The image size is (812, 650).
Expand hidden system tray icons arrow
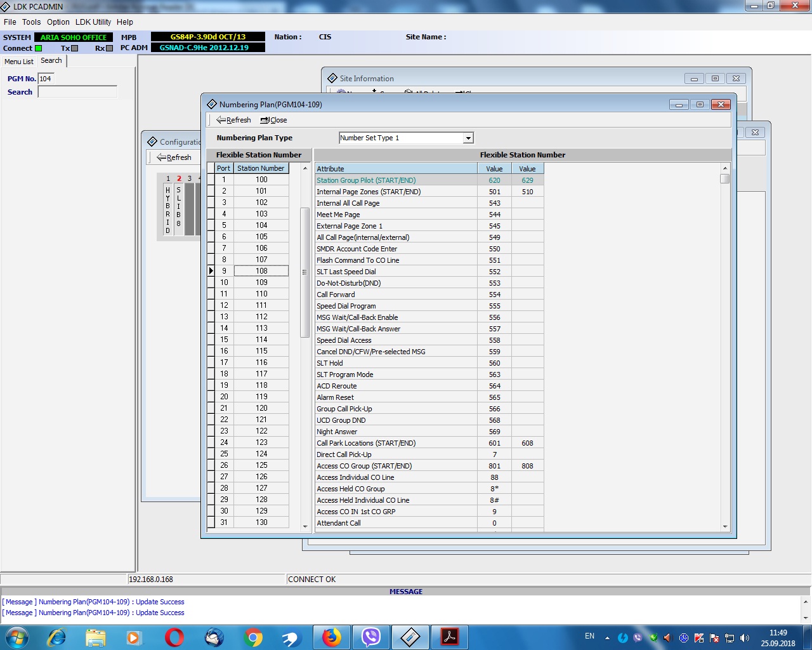pos(607,637)
